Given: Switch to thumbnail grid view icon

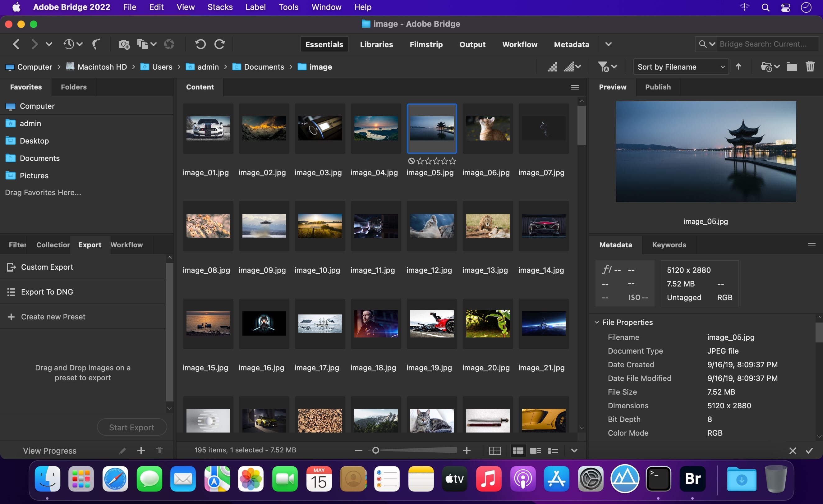Looking at the screenshot, I should coord(518,450).
